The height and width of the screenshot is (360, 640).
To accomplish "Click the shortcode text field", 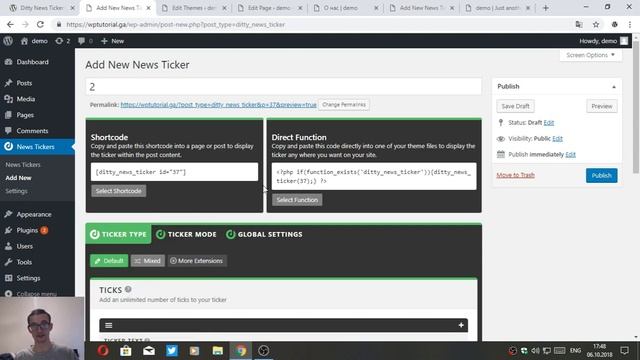I will pyautogui.click(x=174, y=172).
